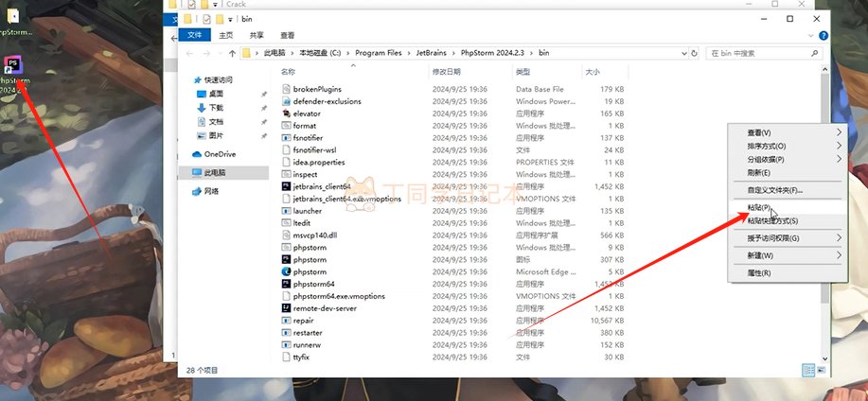Select the fsnotifier application icon
This screenshot has width=868, height=401.
pos(286,138)
